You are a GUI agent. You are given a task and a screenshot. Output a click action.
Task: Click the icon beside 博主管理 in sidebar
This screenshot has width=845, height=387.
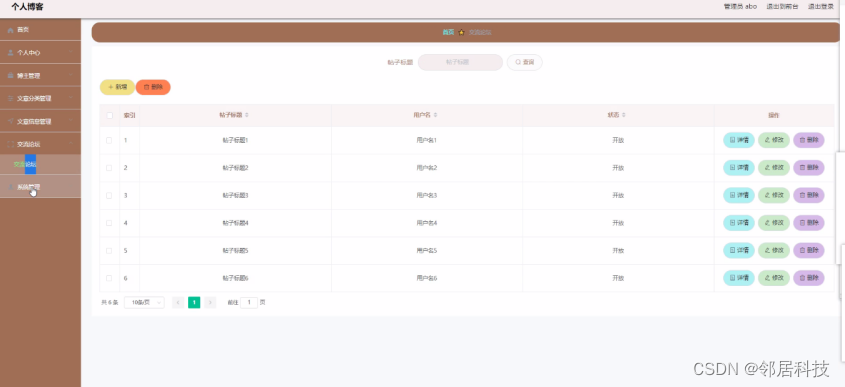point(10,76)
